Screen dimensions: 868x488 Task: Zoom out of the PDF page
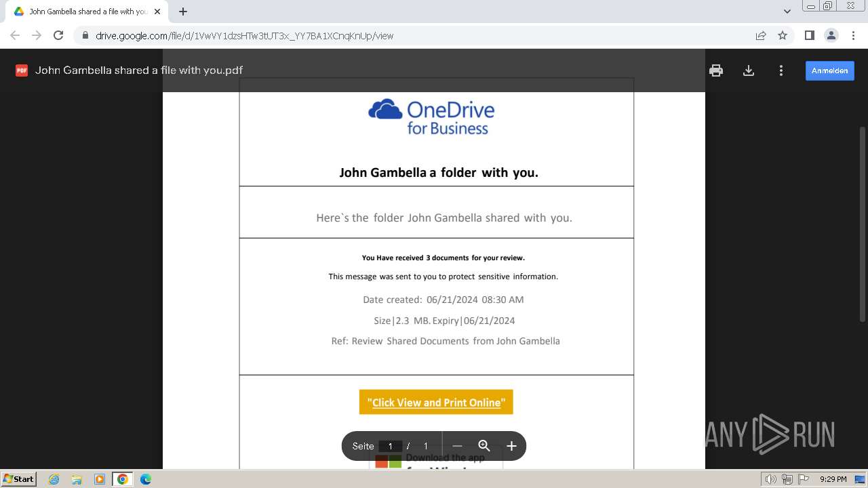point(457,446)
